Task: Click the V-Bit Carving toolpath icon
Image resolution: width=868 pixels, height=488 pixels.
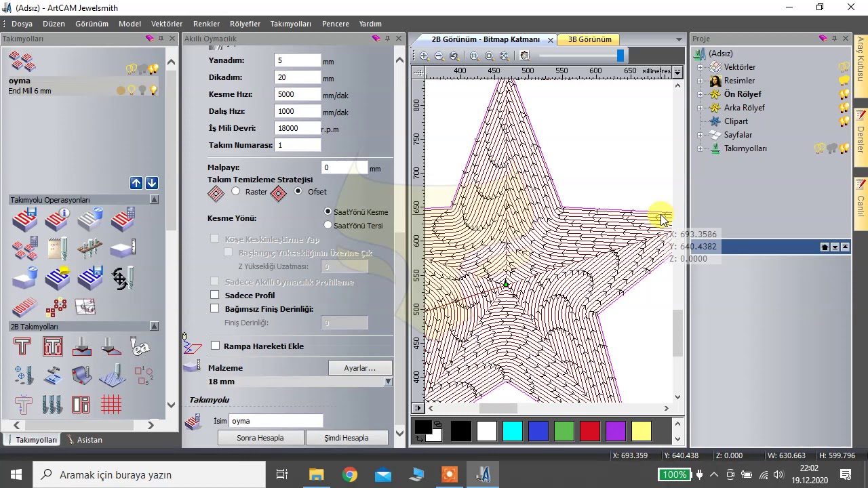Action: pos(82,346)
